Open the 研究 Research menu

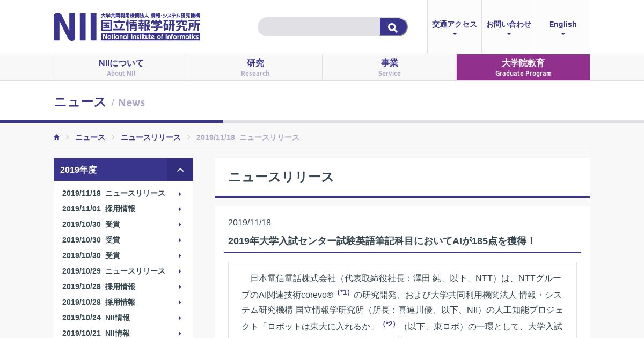[x=255, y=67]
